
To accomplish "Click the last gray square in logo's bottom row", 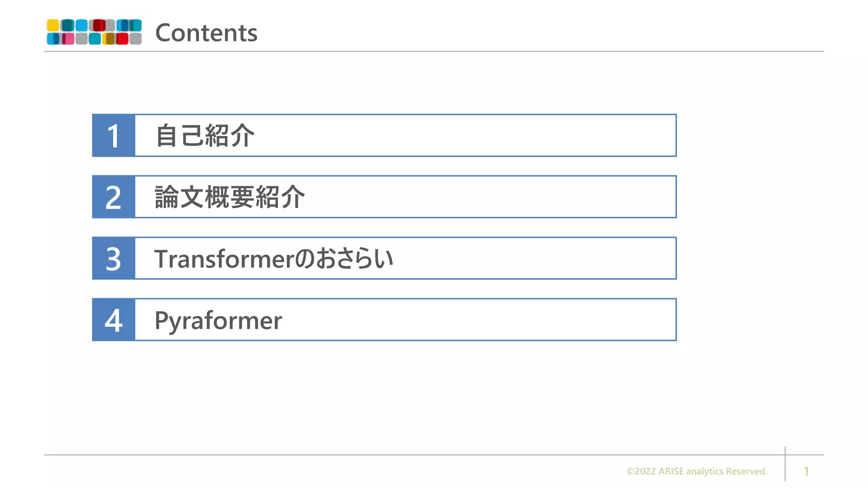I will coord(136,39).
